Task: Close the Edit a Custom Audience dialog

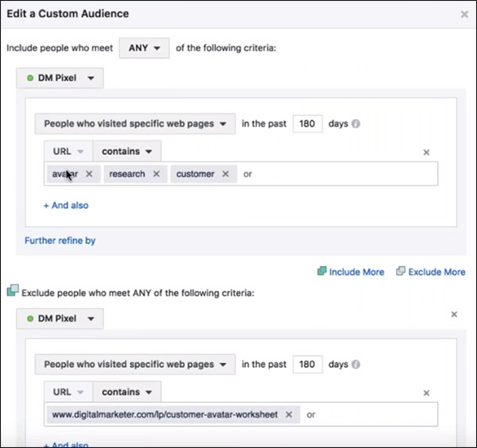Action: [464, 14]
